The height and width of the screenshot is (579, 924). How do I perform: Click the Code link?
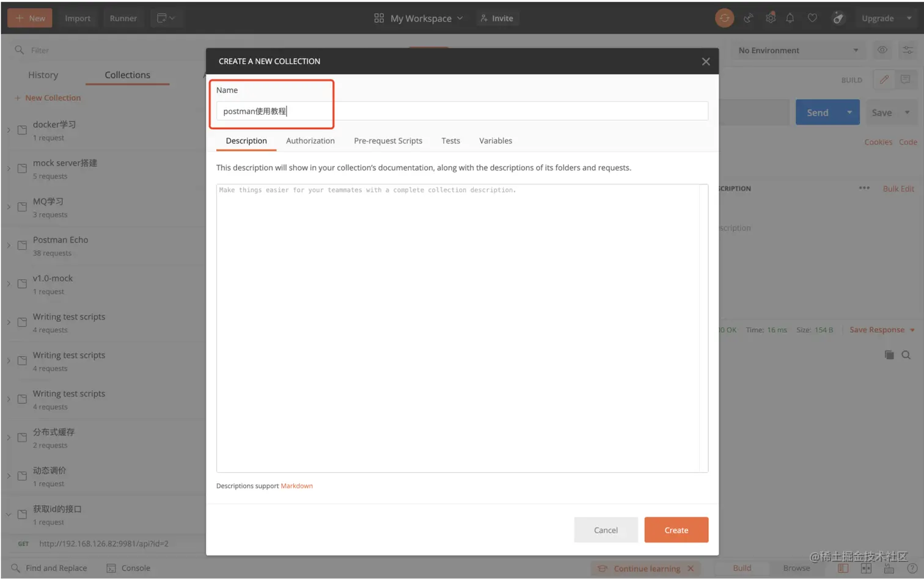(908, 142)
